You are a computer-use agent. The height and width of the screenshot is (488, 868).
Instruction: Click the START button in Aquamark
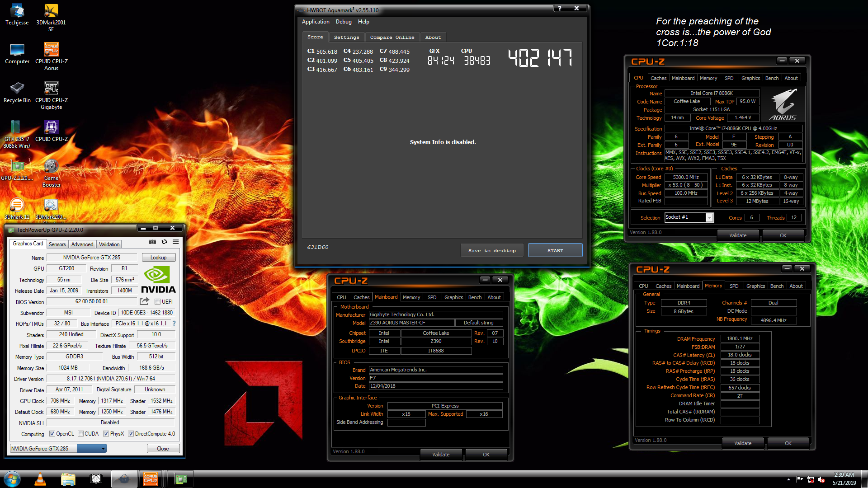[x=555, y=250]
